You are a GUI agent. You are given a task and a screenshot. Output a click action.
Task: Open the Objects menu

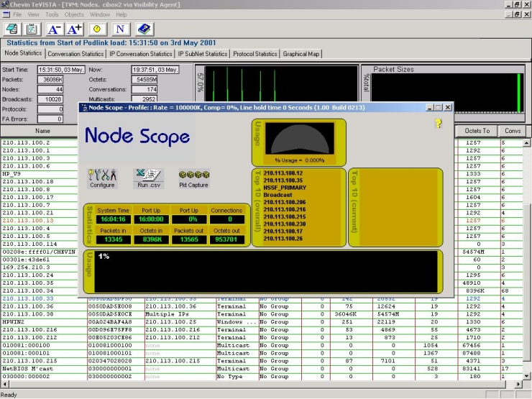(74, 14)
